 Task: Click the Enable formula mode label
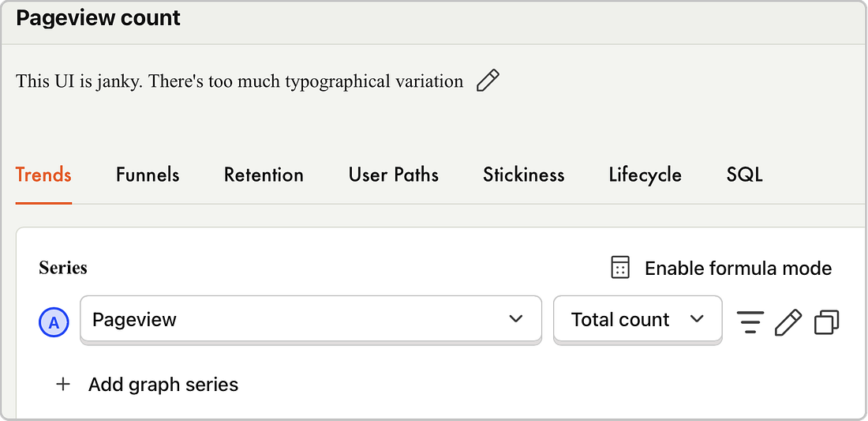739,268
